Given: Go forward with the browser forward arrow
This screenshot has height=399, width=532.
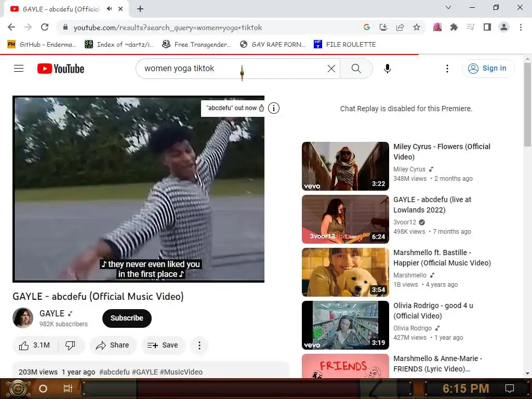Looking at the screenshot, I should 28,27.
